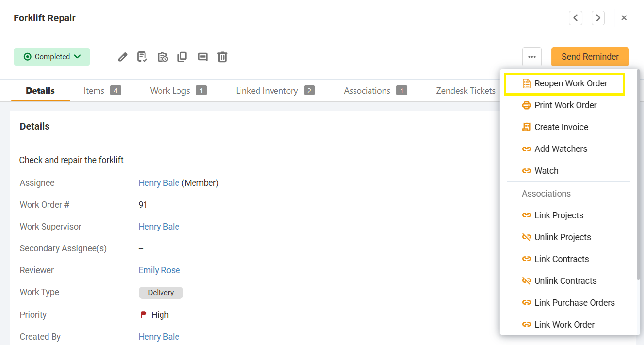Select the edit pencil icon
This screenshot has height=345, width=644.
[122, 57]
